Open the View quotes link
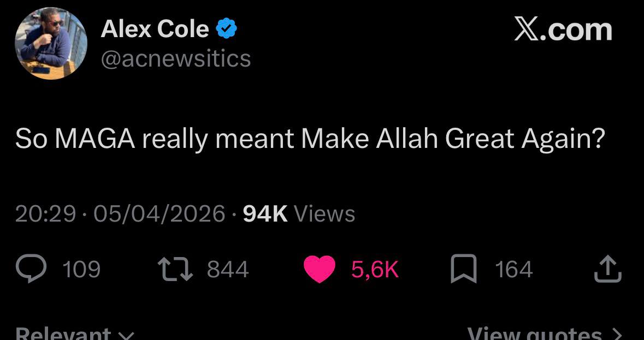 (535, 333)
